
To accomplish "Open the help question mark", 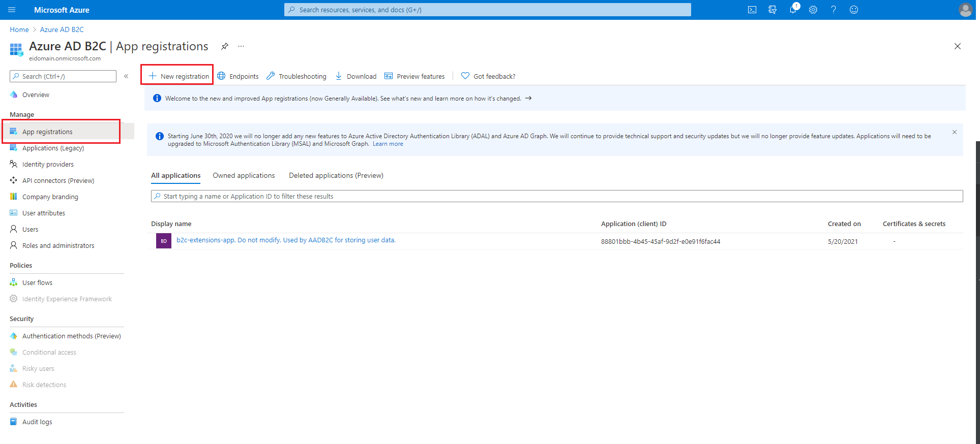I will pyautogui.click(x=834, y=10).
